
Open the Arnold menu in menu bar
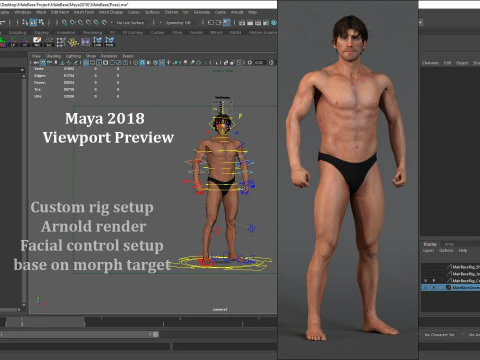[x=237, y=12]
